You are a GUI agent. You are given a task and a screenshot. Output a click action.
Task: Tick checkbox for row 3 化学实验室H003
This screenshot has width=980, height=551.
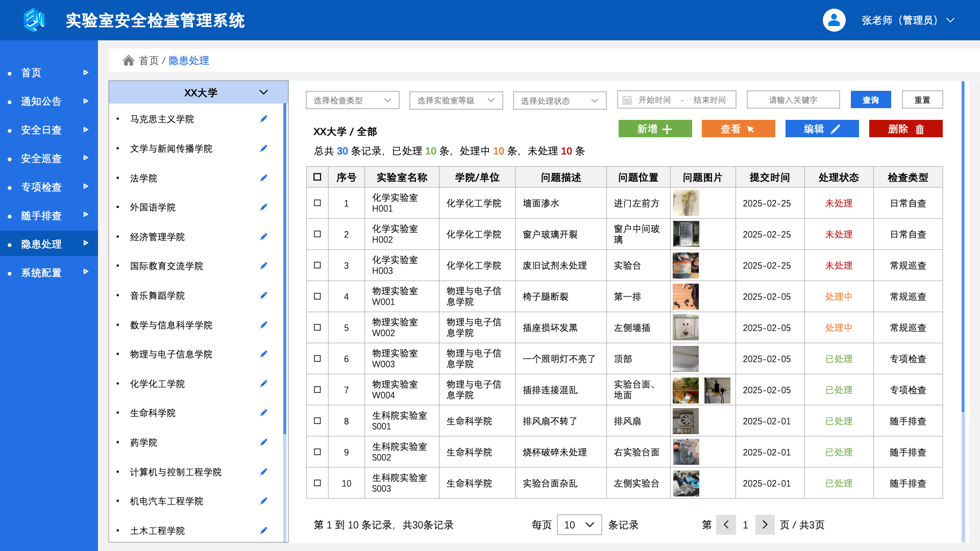pyautogui.click(x=317, y=265)
